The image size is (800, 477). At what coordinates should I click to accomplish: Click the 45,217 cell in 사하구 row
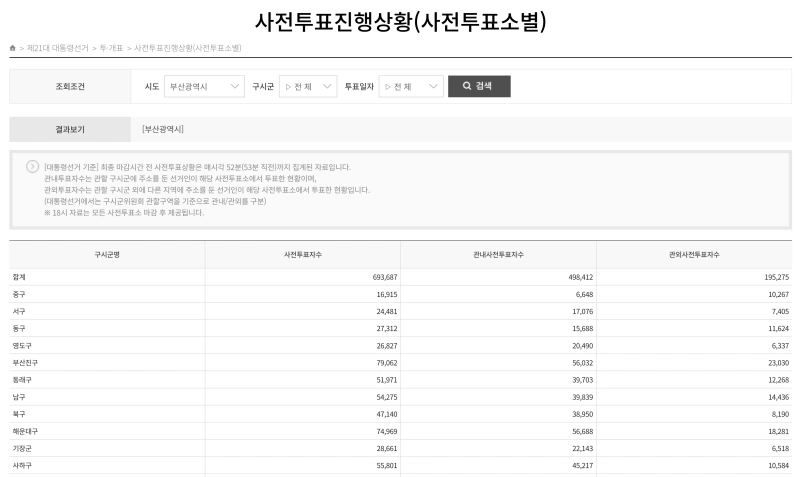(583, 465)
